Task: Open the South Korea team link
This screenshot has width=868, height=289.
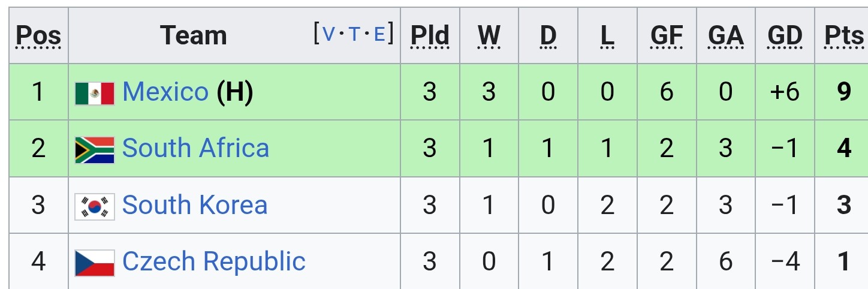Action: 195,204
